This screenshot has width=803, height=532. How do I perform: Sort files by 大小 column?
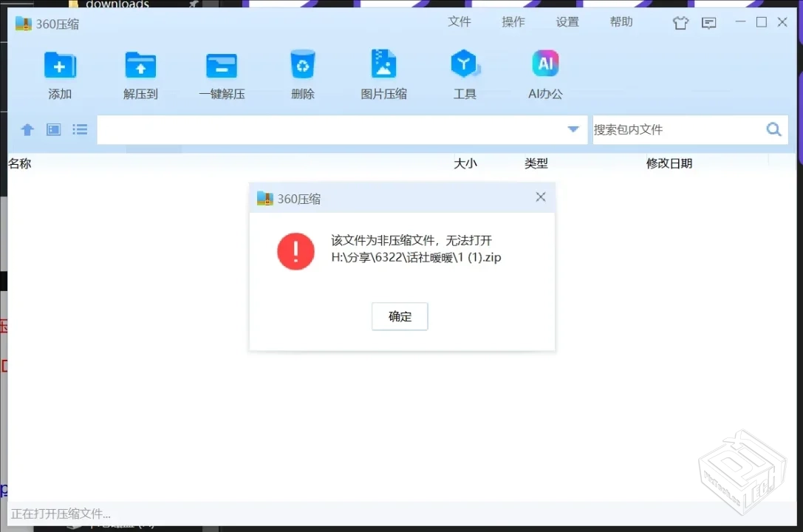465,163
